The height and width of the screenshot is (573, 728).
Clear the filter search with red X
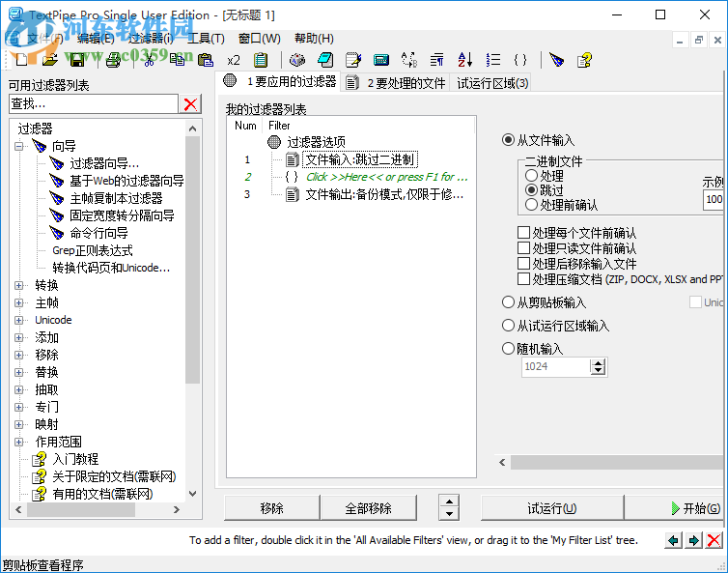pyautogui.click(x=190, y=104)
